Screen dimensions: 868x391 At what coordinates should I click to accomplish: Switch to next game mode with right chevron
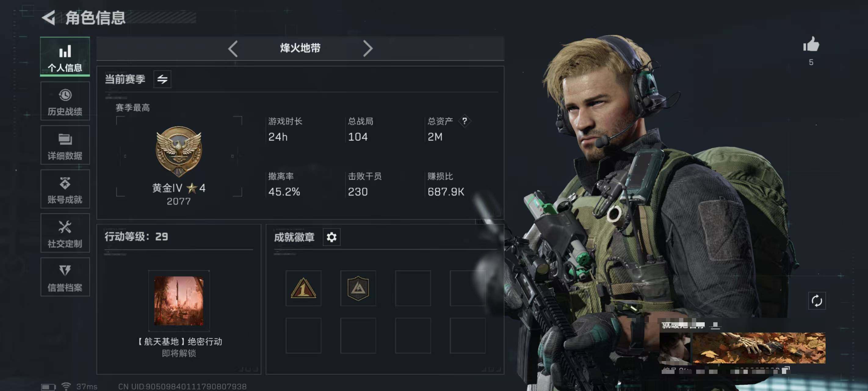368,49
